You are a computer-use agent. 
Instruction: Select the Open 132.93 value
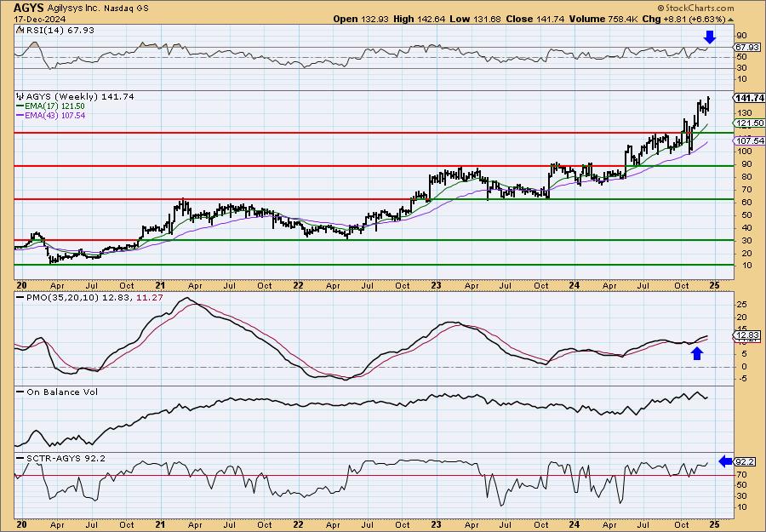click(x=359, y=19)
